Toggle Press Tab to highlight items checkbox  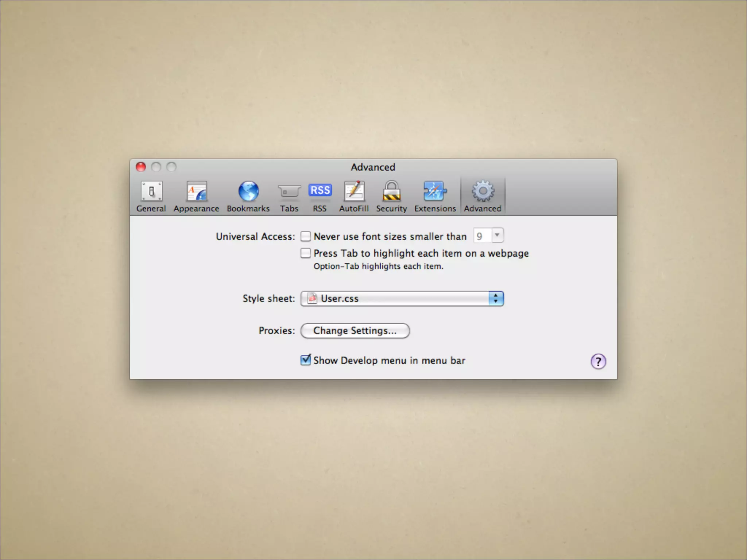[x=305, y=253]
